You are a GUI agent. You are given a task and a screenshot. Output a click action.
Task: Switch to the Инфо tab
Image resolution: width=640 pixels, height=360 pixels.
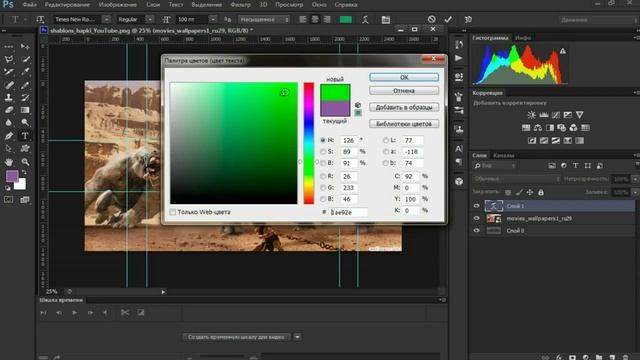pyautogui.click(x=523, y=38)
